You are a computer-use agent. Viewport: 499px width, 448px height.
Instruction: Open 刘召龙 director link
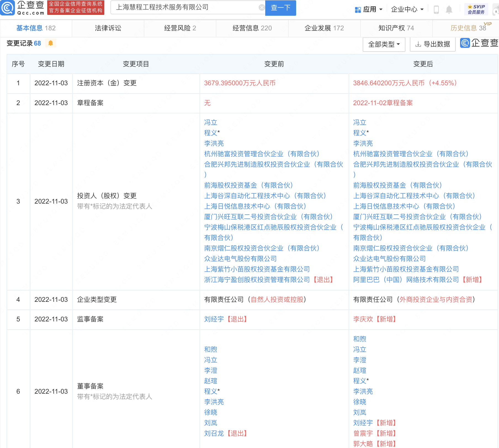coord(214,433)
